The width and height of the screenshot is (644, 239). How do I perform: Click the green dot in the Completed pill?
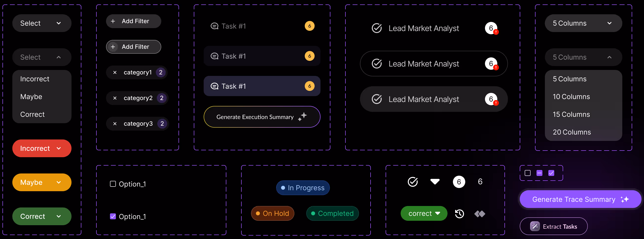pyautogui.click(x=313, y=214)
